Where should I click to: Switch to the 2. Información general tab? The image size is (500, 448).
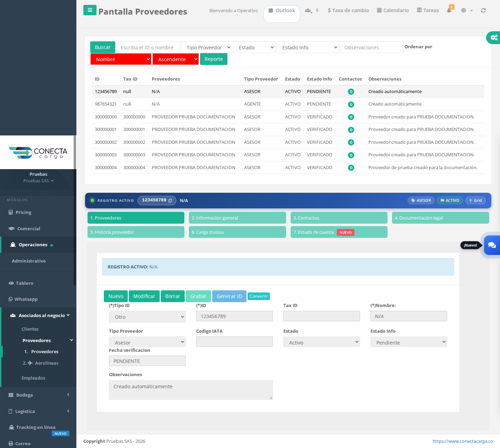(237, 218)
